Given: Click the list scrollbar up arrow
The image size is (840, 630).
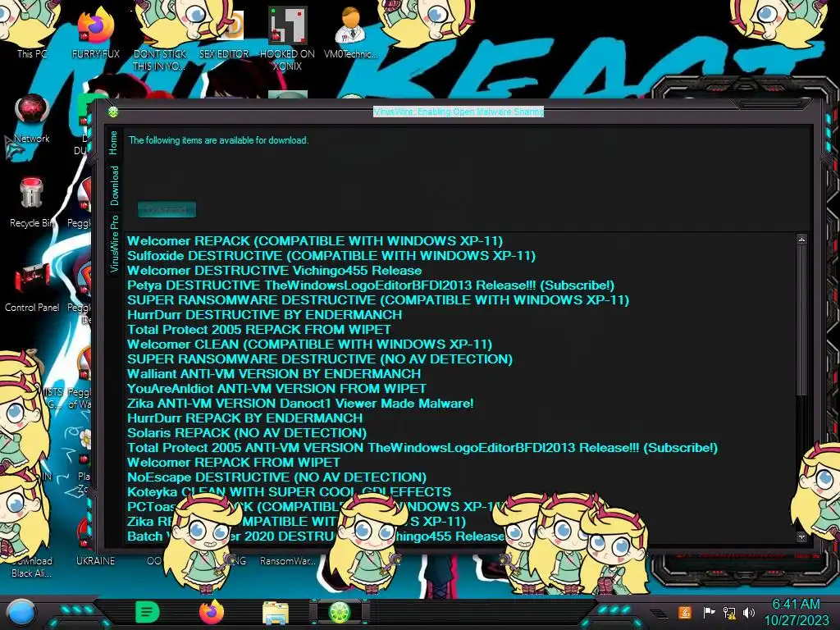Looking at the screenshot, I should pyautogui.click(x=801, y=240).
